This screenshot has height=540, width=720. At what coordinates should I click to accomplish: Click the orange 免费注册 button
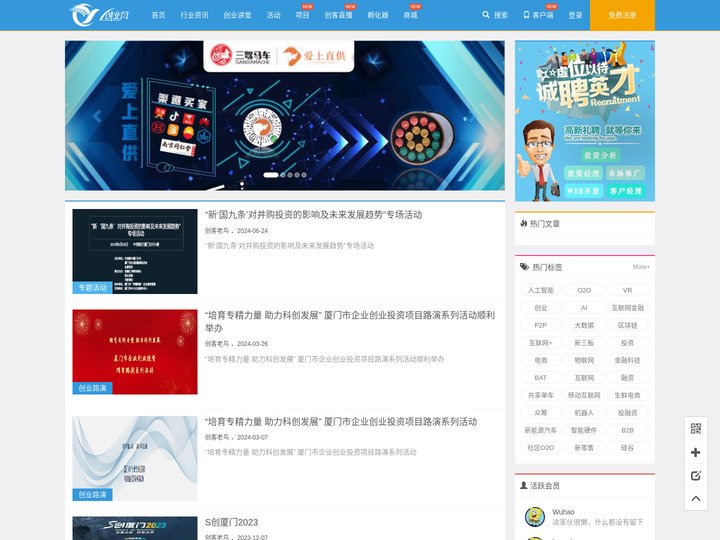[622, 15]
